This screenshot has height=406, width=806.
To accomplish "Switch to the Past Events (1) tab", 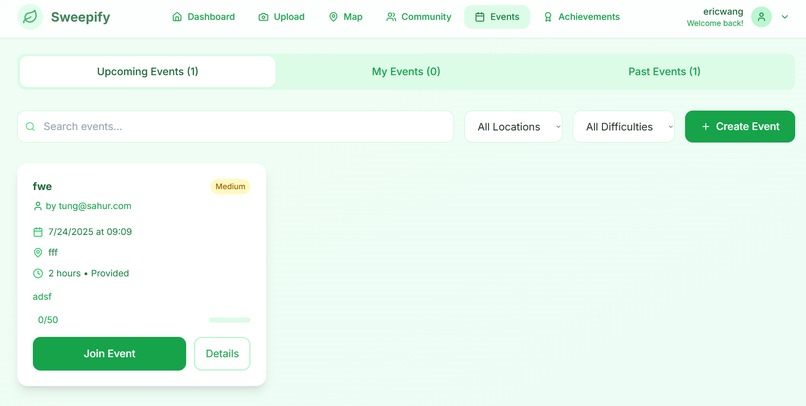I will pos(664,71).
